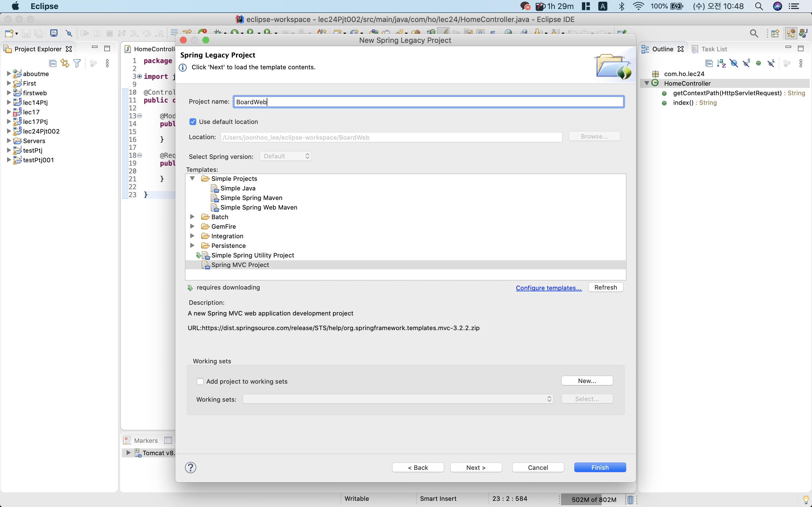Uncheck Use default location checkbox
Screen dimensions: 812x507
193,122
